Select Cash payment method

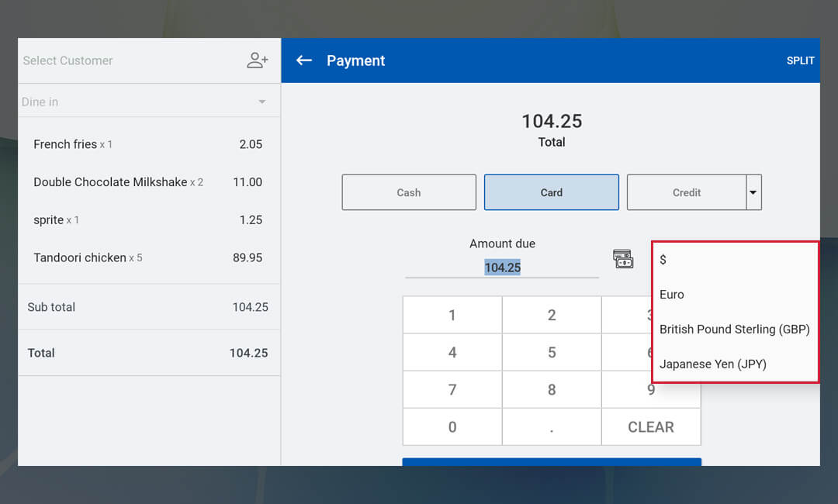(409, 192)
